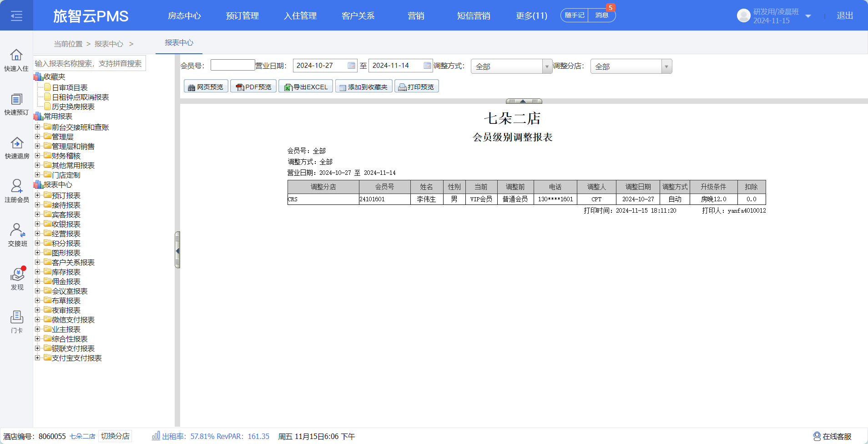Open 预订管理 menu

(242, 15)
